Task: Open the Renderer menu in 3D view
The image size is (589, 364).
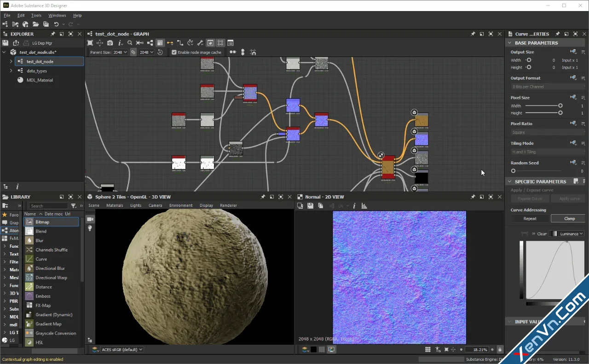Action: click(x=228, y=205)
